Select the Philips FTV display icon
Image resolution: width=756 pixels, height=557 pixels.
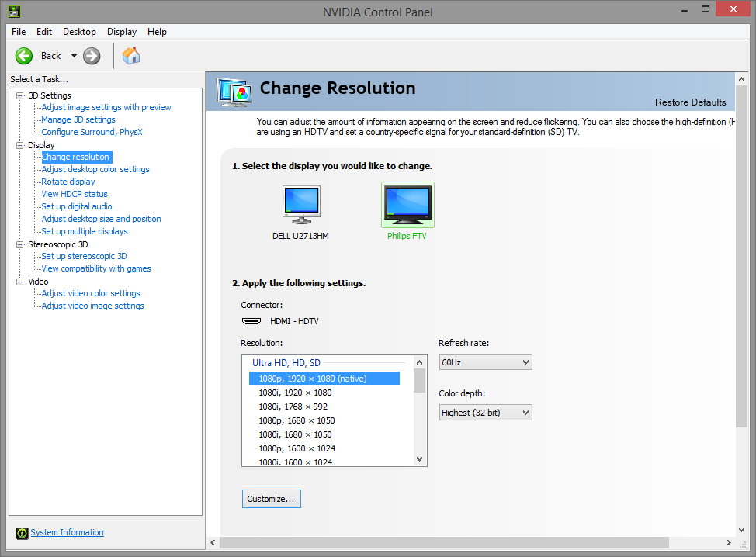pyautogui.click(x=407, y=205)
